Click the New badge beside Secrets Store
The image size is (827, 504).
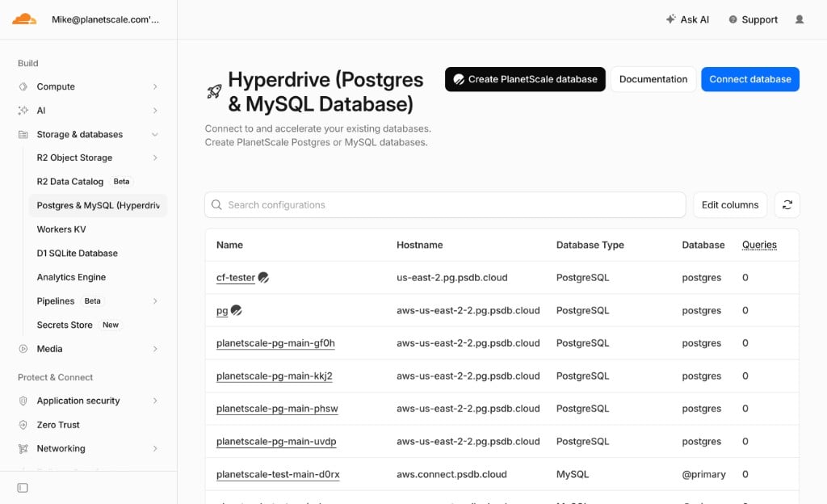click(x=110, y=325)
